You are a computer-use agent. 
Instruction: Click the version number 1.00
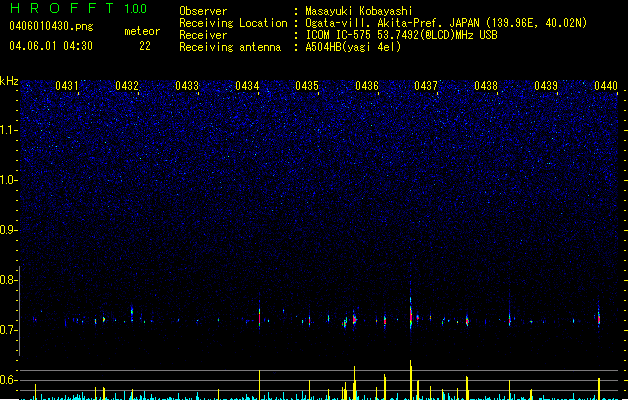point(135,9)
